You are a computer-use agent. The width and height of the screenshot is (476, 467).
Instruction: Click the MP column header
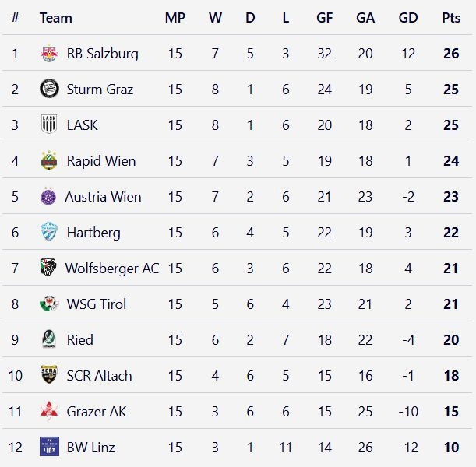pyautogui.click(x=175, y=18)
